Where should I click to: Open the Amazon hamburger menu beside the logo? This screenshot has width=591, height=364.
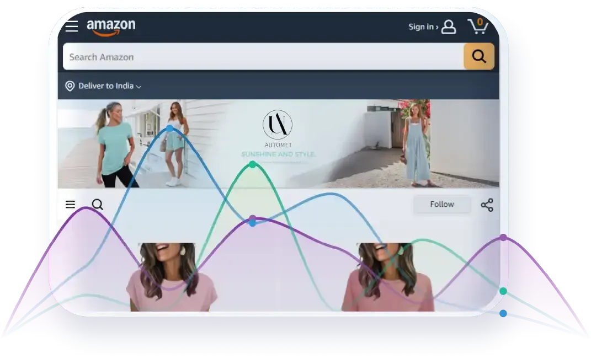click(72, 26)
